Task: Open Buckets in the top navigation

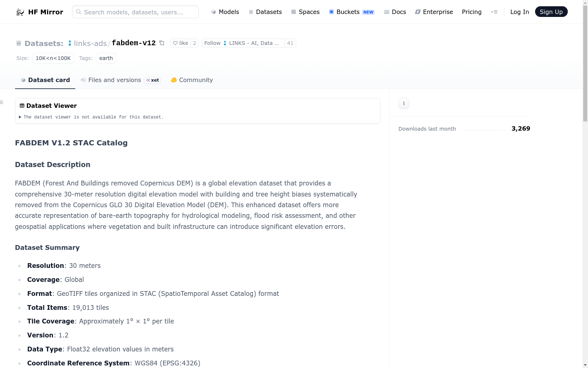Action: (x=352, y=12)
